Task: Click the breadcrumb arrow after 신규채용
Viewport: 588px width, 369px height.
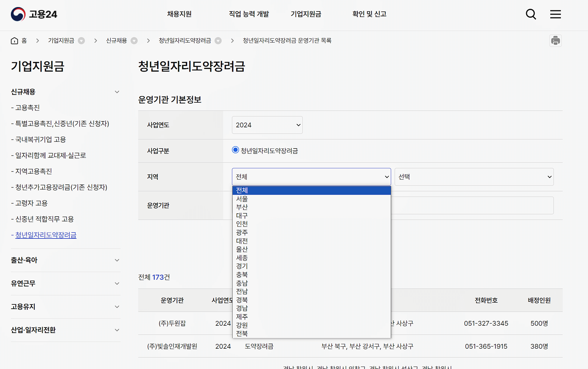Action: [134, 41]
